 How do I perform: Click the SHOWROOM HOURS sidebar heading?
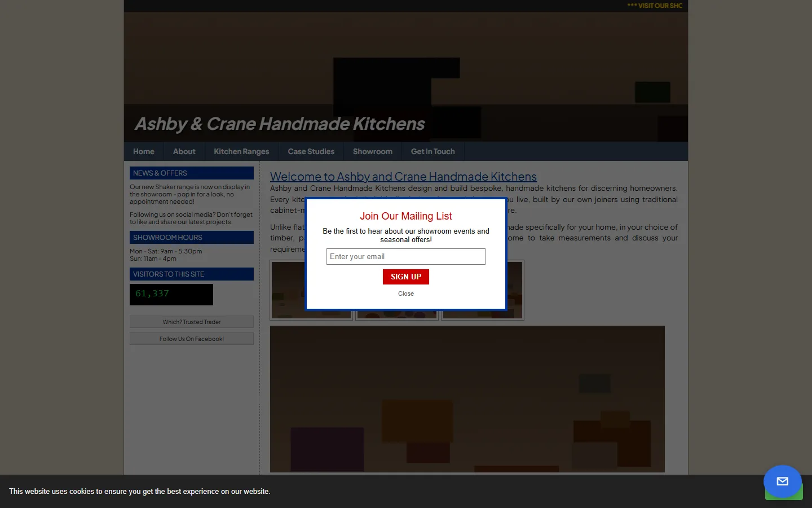(x=192, y=238)
